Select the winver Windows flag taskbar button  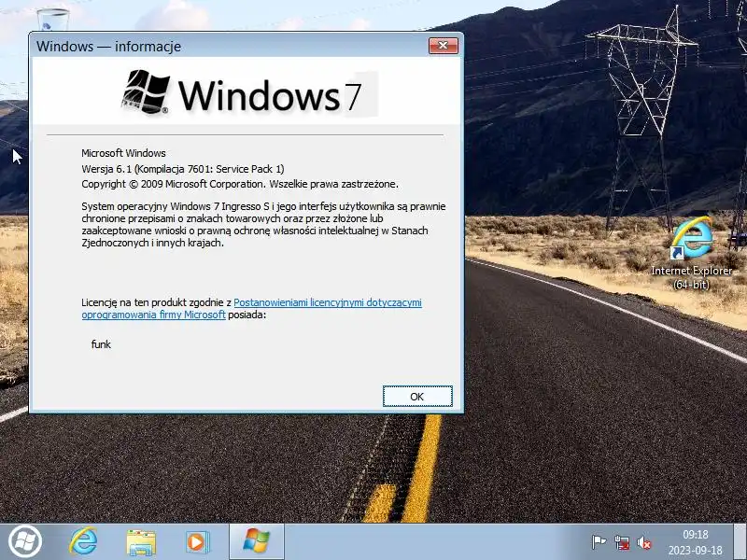(x=256, y=541)
